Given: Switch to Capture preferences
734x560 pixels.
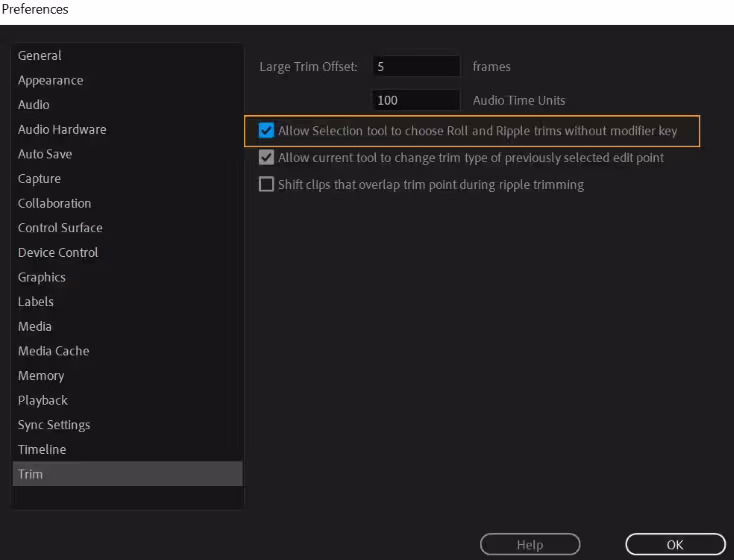Looking at the screenshot, I should [40, 179].
